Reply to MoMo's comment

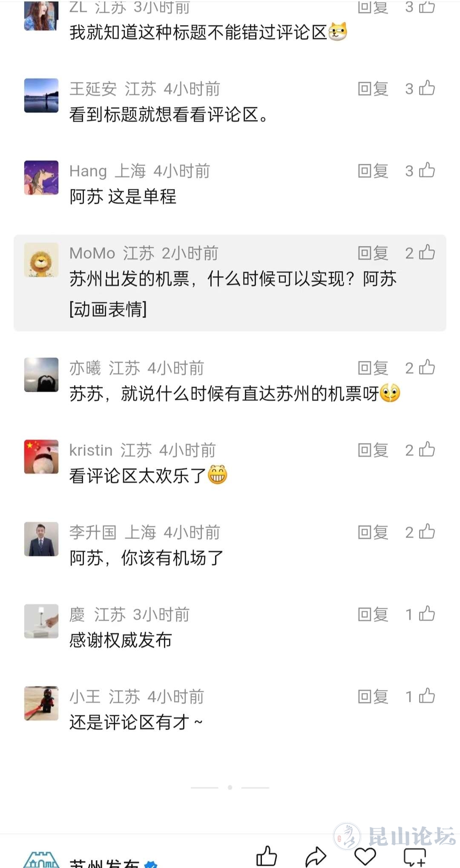pos(373,253)
